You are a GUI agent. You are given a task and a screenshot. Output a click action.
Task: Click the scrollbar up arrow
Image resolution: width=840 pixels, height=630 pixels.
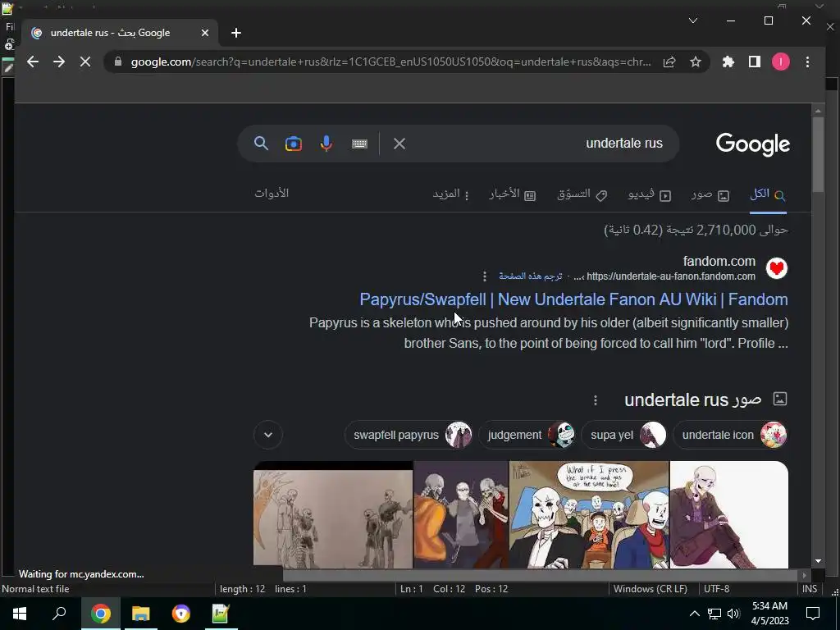[x=818, y=111]
